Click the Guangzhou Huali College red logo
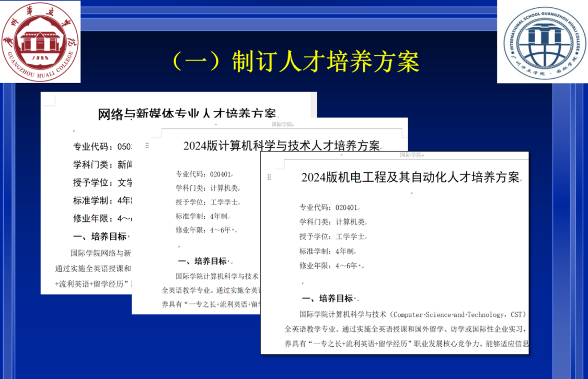The width and height of the screenshot is (588, 379). click(40, 41)
